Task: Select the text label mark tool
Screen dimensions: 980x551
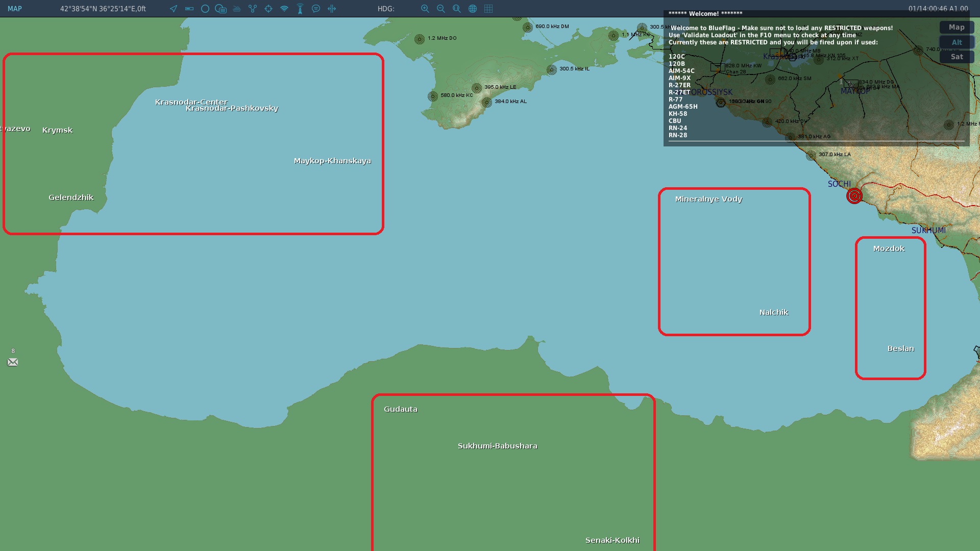Action: (221, 9)
